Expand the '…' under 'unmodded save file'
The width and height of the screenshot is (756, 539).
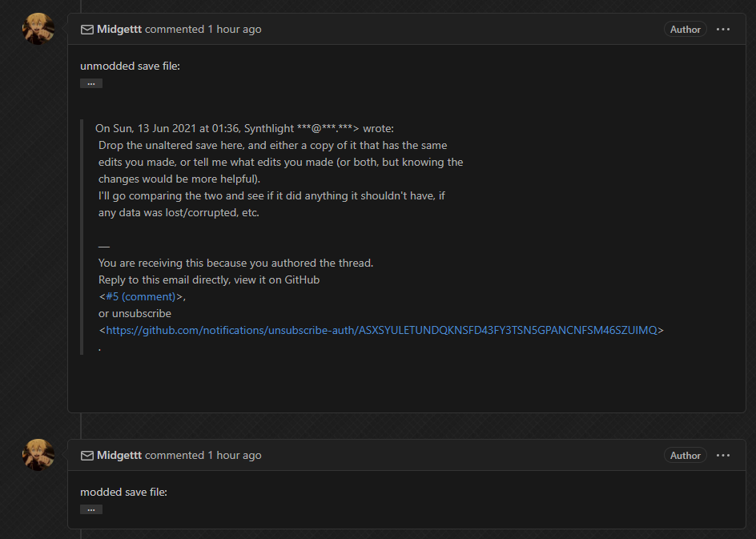coord(90,82)
